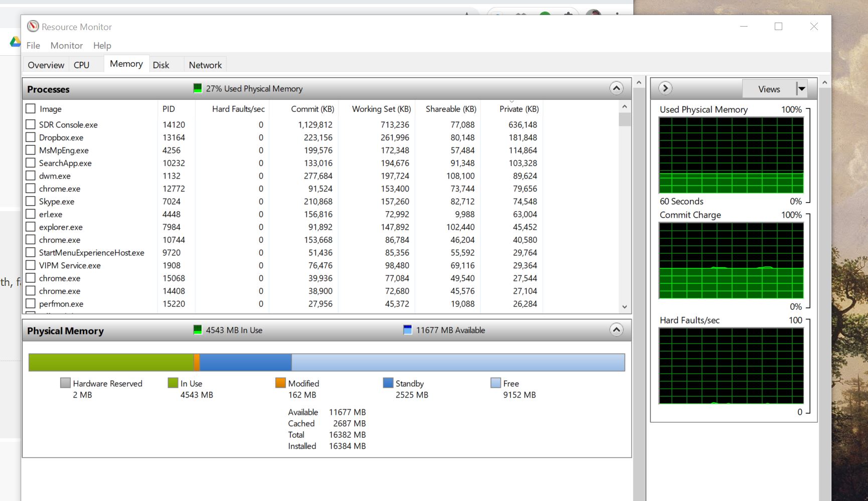Click the Standby blue legend square
Viewport: 868px width, 501px height.
pos(388,383)
